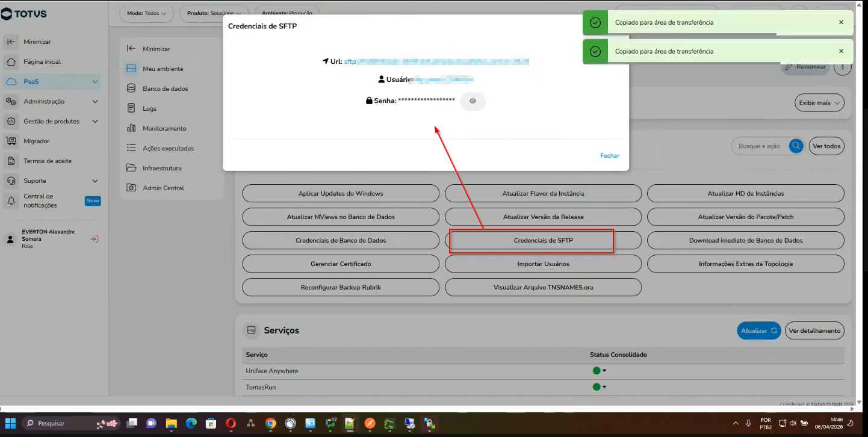Open the Banco de dados database icon
The height and width of the screenshot is (437, 868).
click(x=131, y=88)
